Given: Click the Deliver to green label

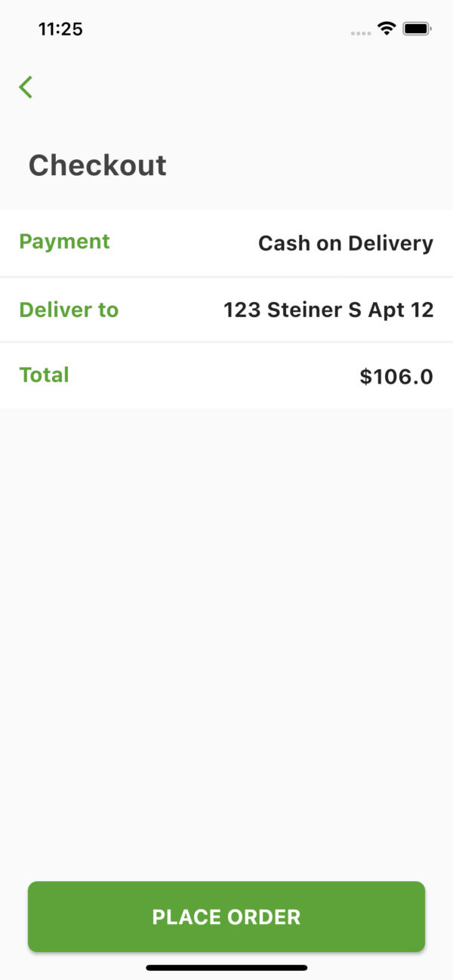Looking at the screenshot, I should click(69, 310).
